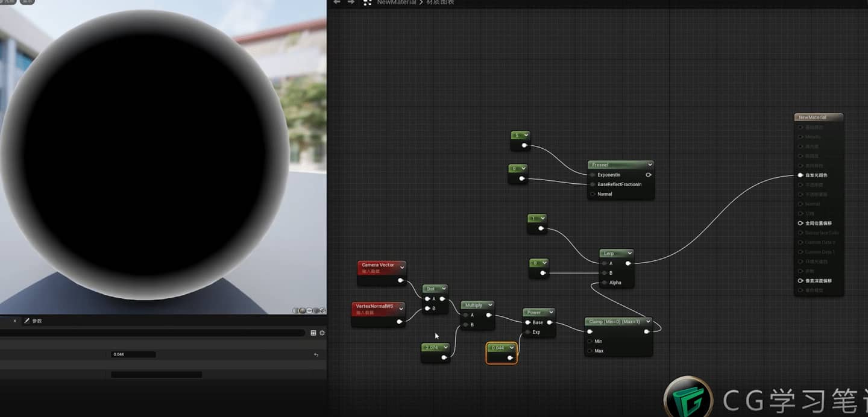Select the plane preview shape icon

click(x=309, y=311)
